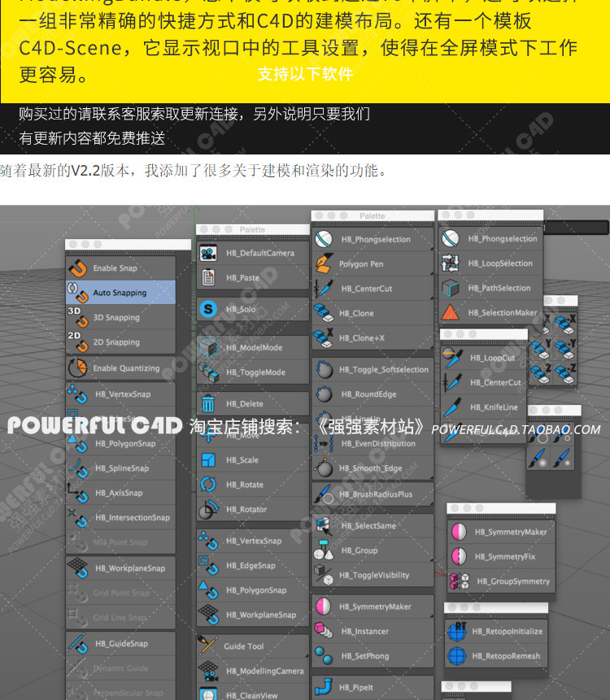Select the Guide Tool

pyautogui.click(x=253, y=646)
